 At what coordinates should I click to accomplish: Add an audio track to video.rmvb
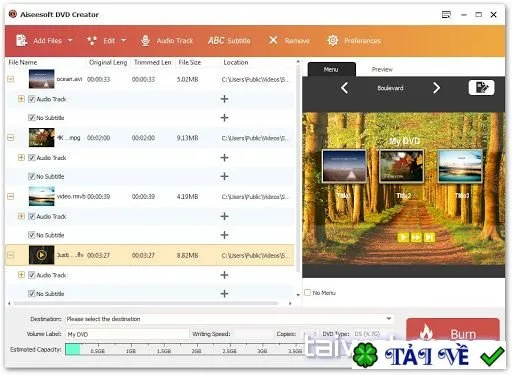point(224,216)
